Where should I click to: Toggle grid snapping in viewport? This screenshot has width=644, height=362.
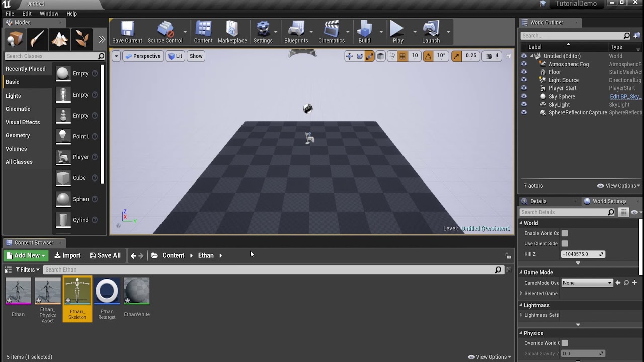tap(402, 56)
